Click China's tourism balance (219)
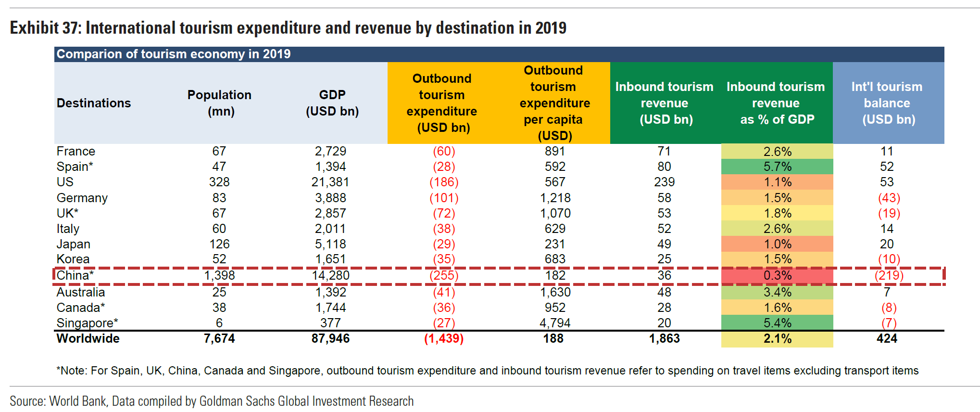The width and height of the screenshot is (980, 412). point(888,275)
